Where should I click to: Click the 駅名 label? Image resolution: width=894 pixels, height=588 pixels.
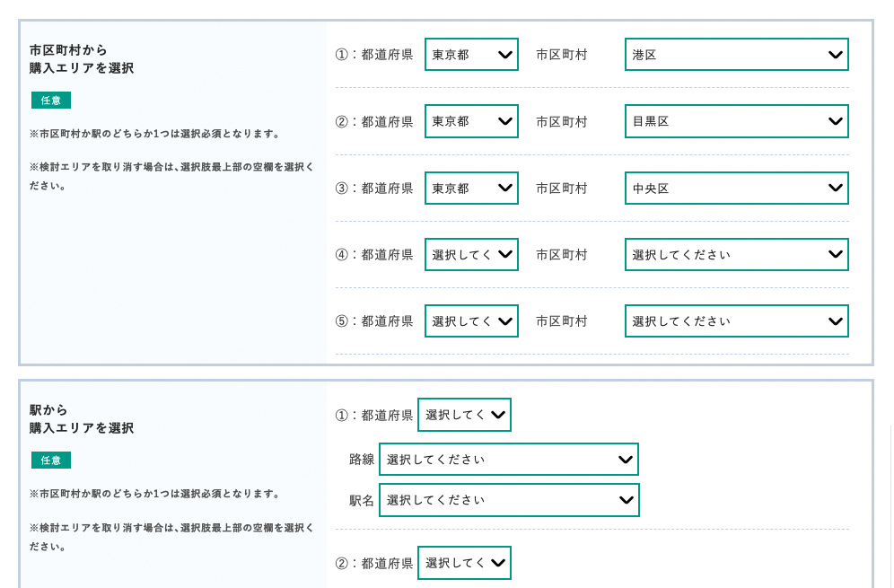pos(362,501)
